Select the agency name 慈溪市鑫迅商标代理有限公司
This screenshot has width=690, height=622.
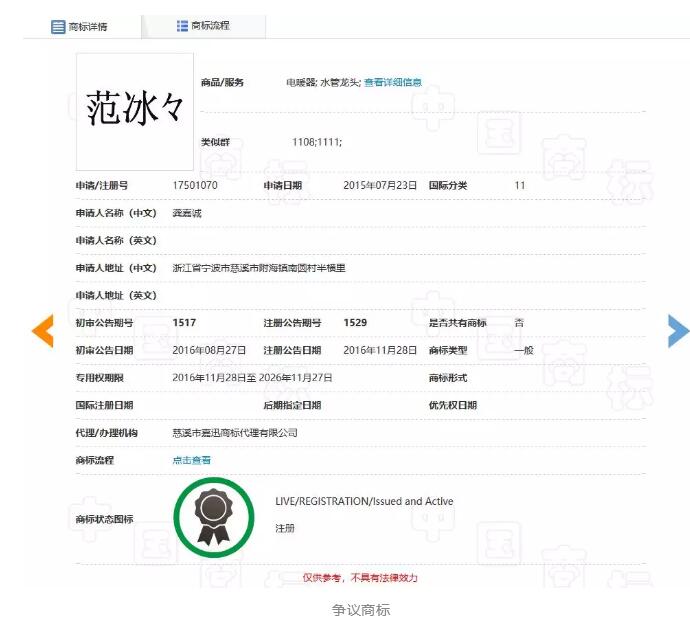235,433
